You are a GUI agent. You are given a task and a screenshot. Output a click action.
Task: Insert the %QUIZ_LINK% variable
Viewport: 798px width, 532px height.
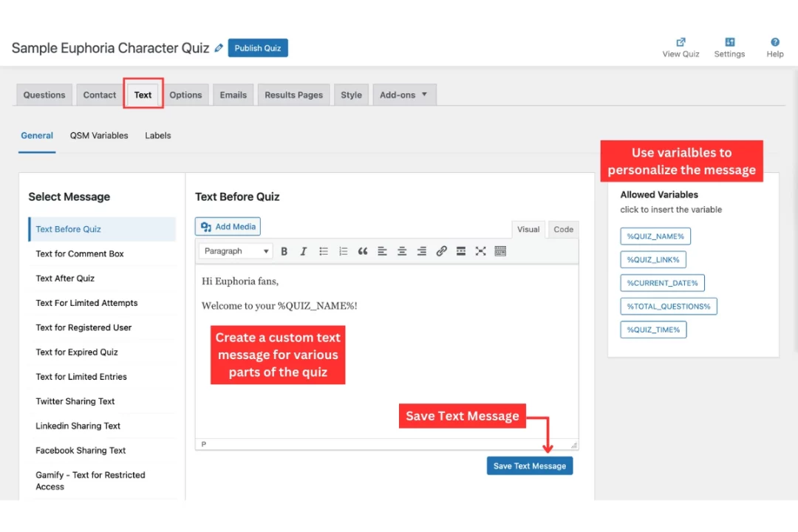tap(654, 259)
